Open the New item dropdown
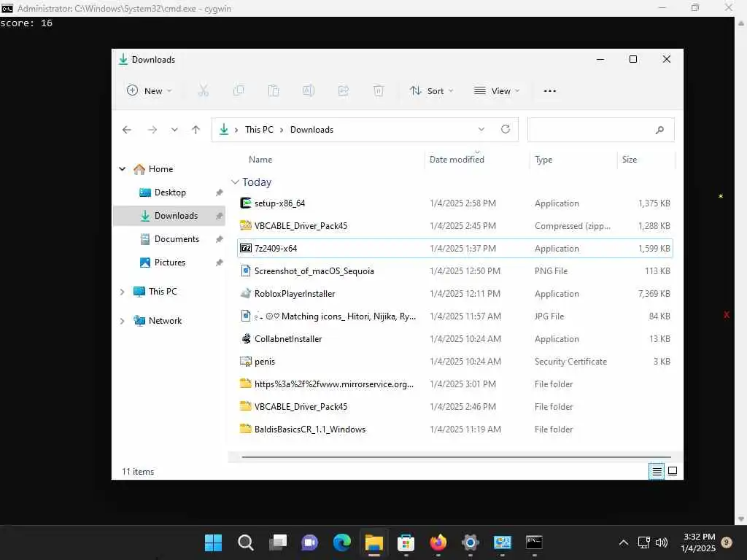The image size is (747, 560). pyautogui.click(x=149, y=90)
